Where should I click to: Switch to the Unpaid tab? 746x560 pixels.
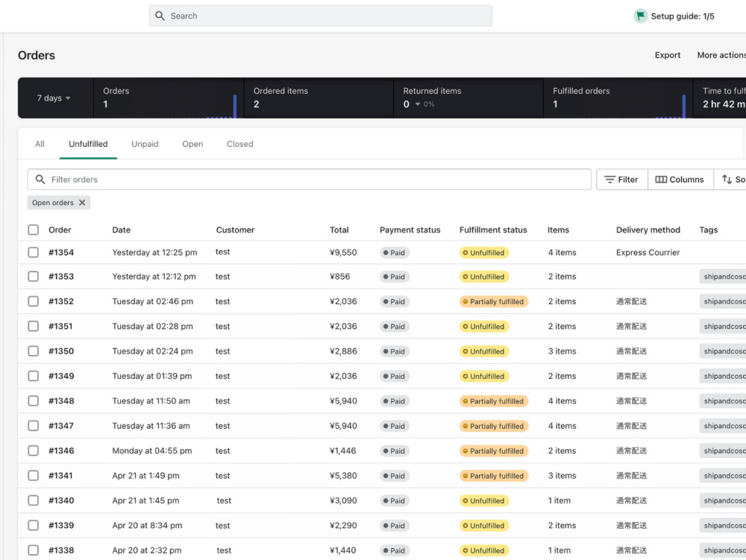point(145,144)
